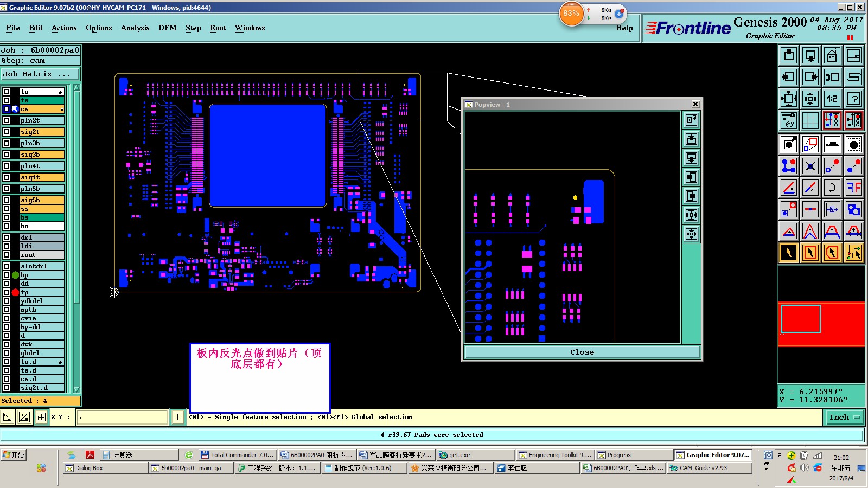Toggle the 'pln2t' layer checkbox
The image size is (868, 488).
pos(7,120)
